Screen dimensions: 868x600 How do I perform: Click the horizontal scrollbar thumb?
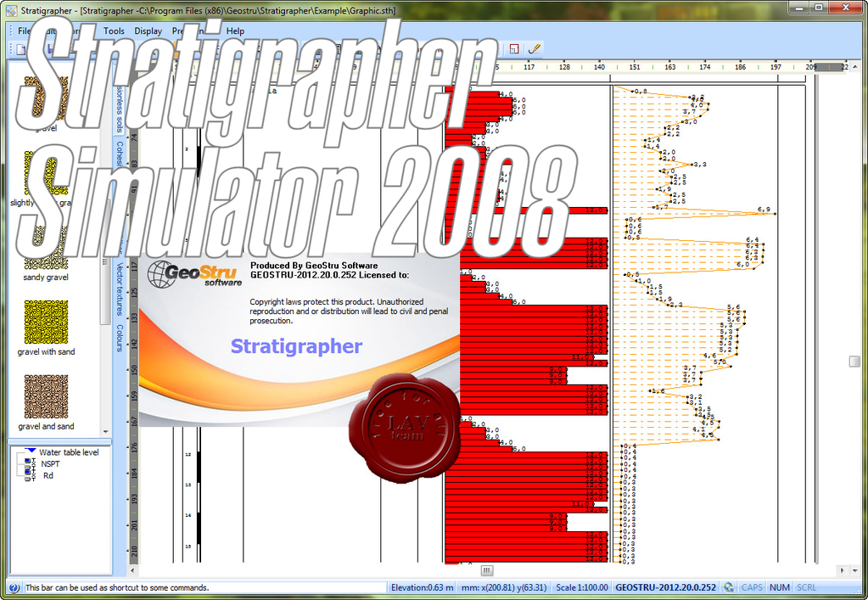[486, 570]
